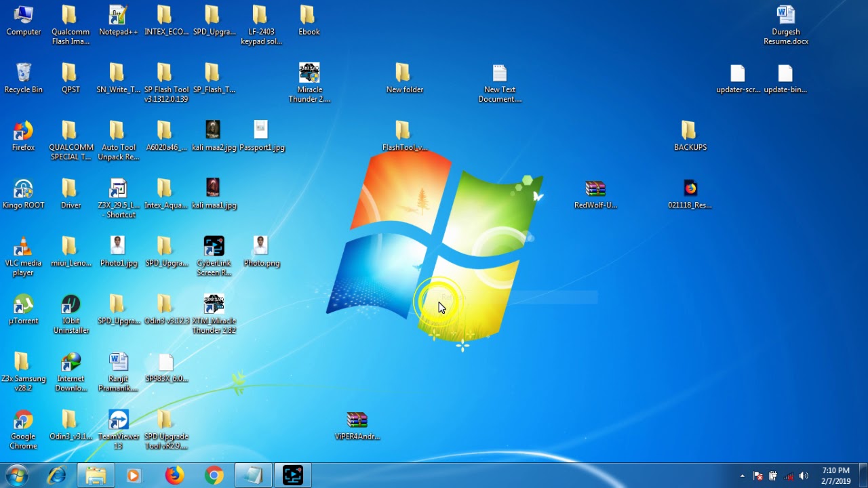Image resolution: width=868 pixels, height=488 pixels.
Task: Open the SP Flash Tool v3.1312.0.139 folder
Action: click(x=165, y=83)
